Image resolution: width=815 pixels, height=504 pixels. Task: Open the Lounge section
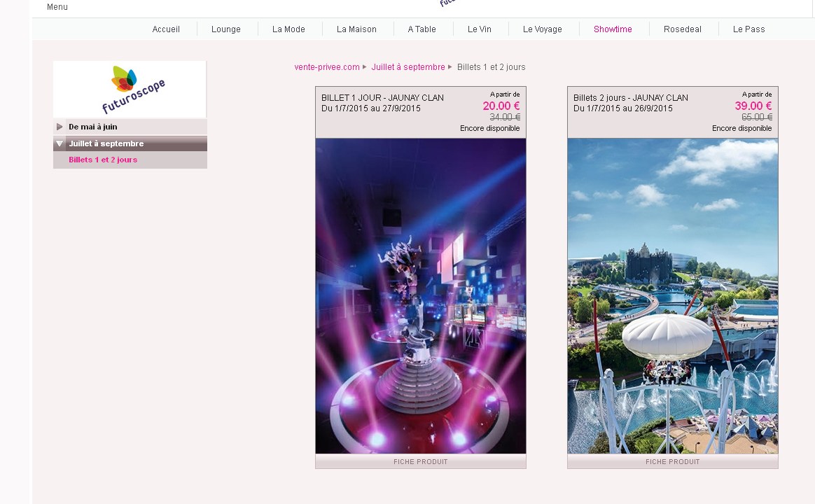(226, 29)
